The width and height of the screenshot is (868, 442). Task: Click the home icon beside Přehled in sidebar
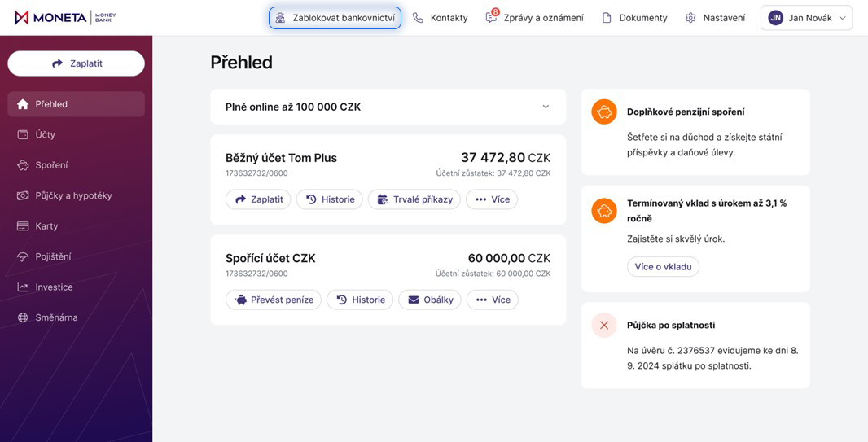(x=23, y=104)
